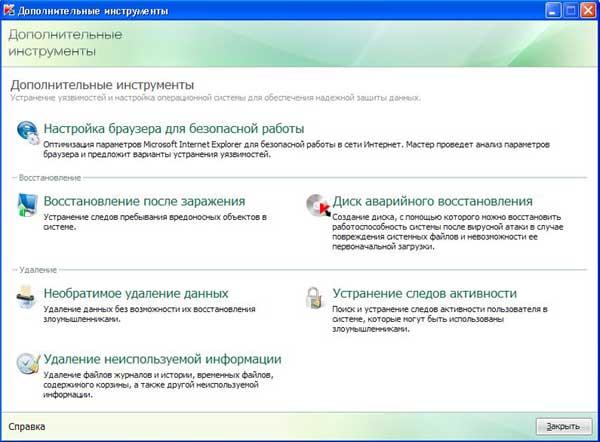Click the Закрыть button
Viewport: 600px width, 442px height.
(x=564, y=426)
